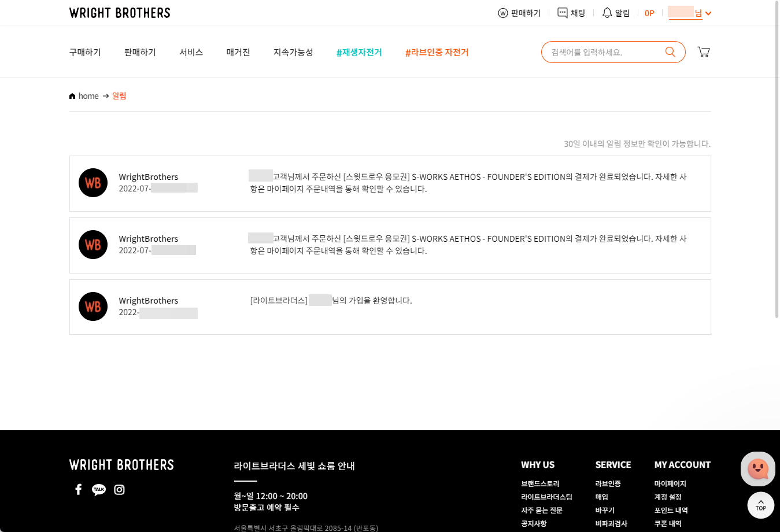Viewport: 780px width, 532px height.
Task: Expand the user account dropdown chevron
Action: (x=708, y=13)
